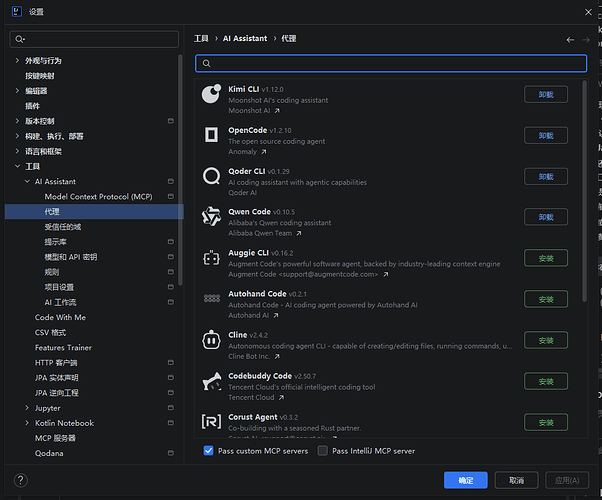This screenshot has height=500, width=602.
Task: Click the help question mark icon
Action: tap(21, 480)
